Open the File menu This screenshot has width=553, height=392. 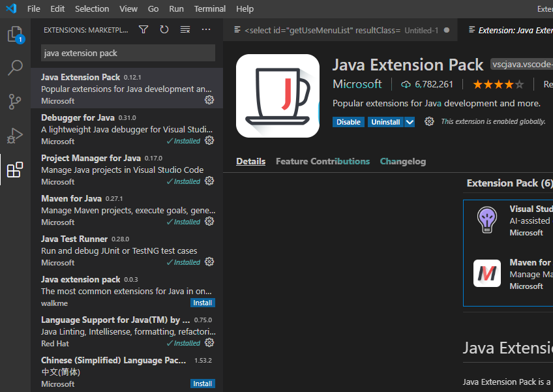click(x=33, y=9)
